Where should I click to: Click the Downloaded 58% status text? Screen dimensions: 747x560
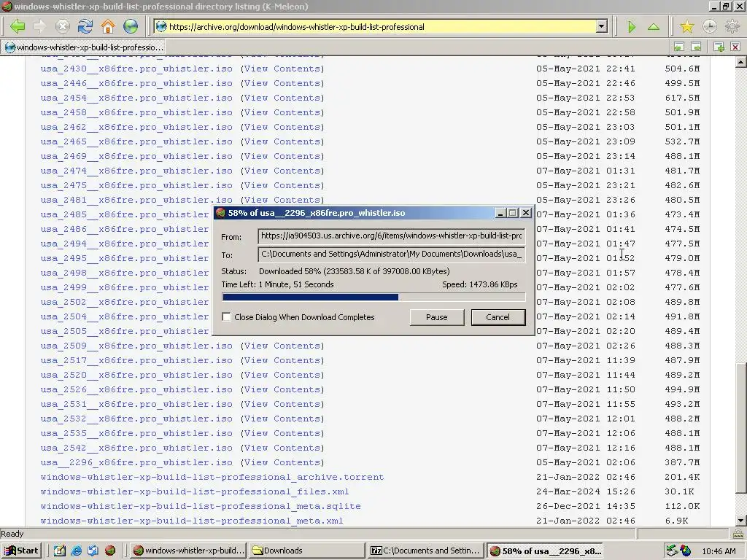[x=355, y=271]
